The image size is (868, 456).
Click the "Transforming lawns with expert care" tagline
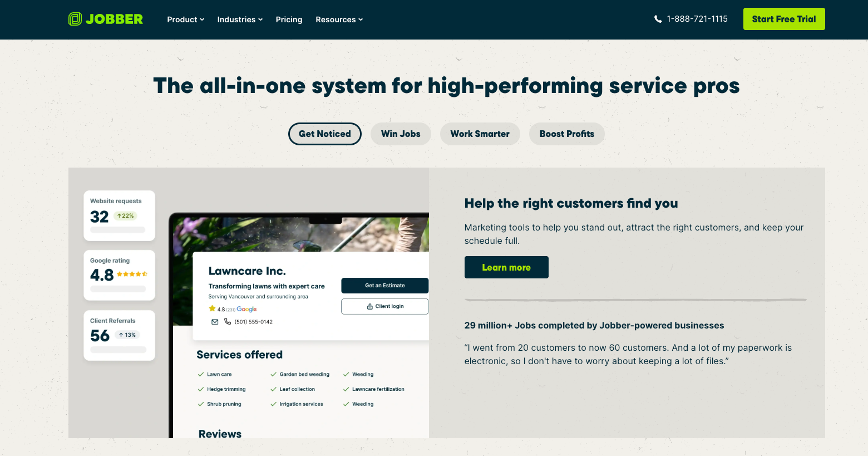(x=267, y=286)
